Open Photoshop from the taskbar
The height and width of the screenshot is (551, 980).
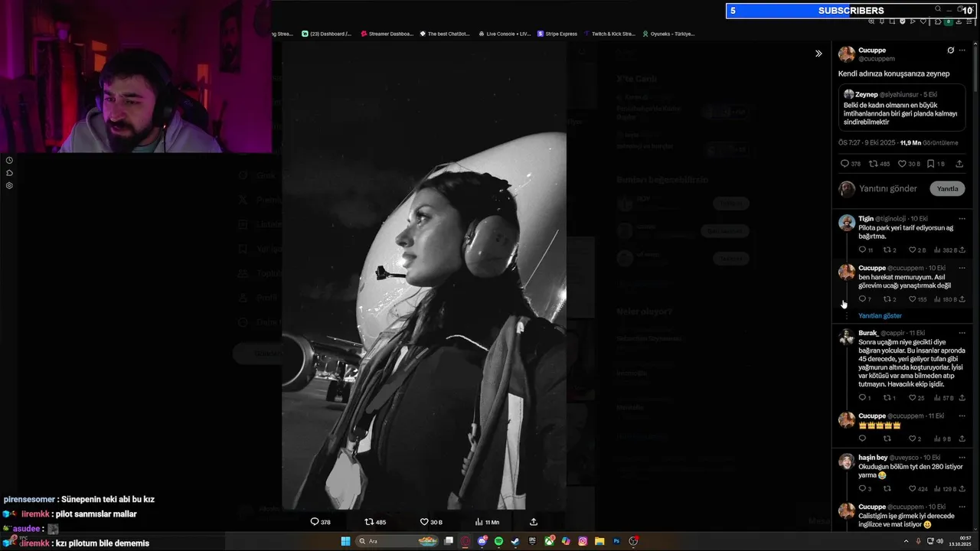[616, 541]
